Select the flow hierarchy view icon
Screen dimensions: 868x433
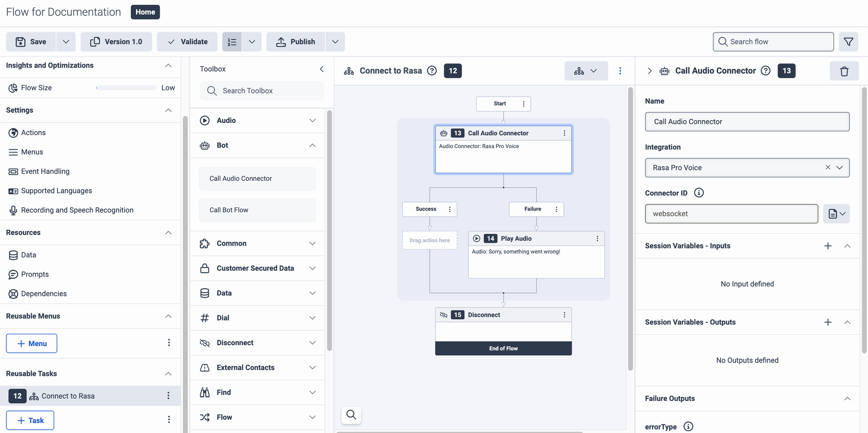(x=580, y=70)
